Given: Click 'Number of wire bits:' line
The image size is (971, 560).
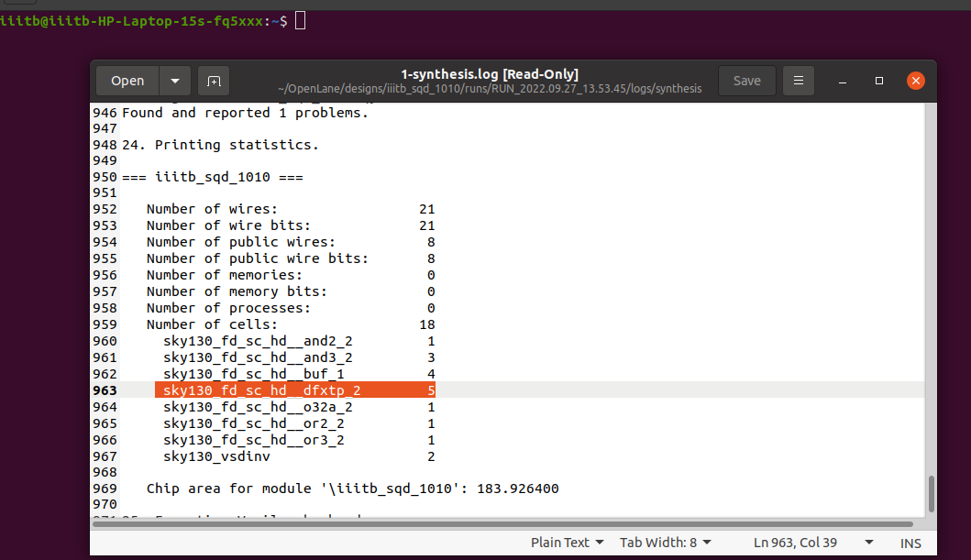Looking at the screenshot, I should [x=291, y=225].
